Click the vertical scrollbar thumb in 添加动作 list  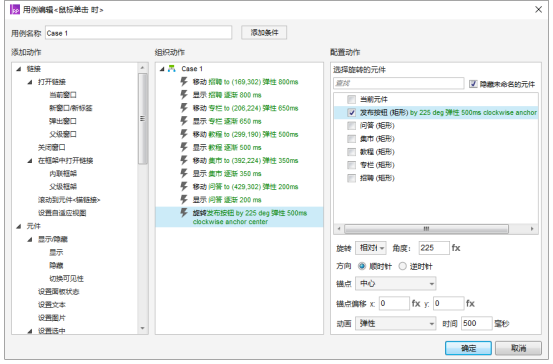(142, 119)
